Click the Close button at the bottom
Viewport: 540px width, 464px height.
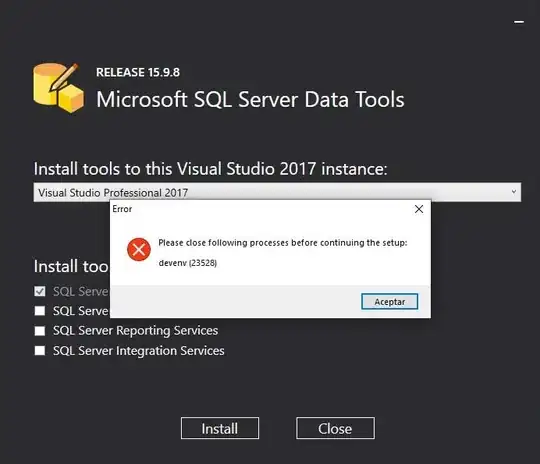click(335, 428)
